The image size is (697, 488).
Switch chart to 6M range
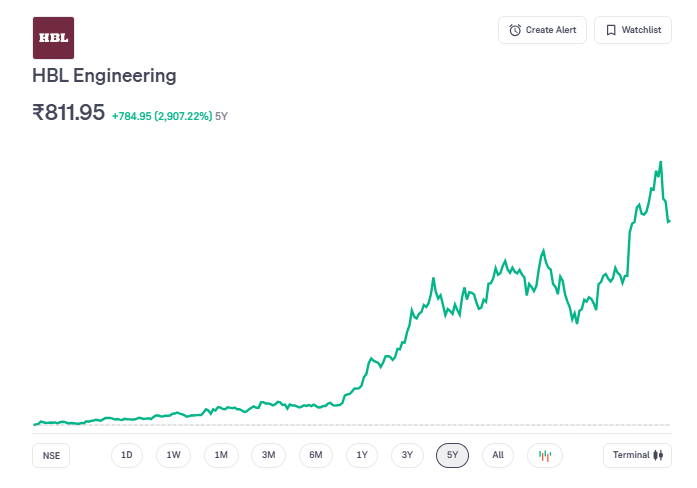click(316, 455)
